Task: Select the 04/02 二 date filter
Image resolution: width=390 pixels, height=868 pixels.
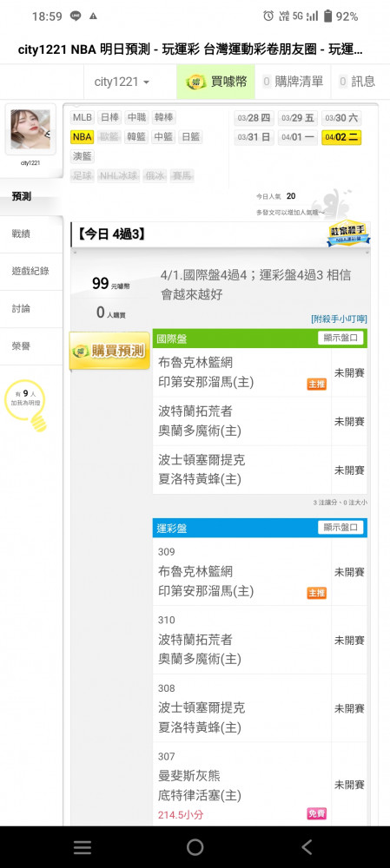Action: pyautogui.click(x=341, y=137)
